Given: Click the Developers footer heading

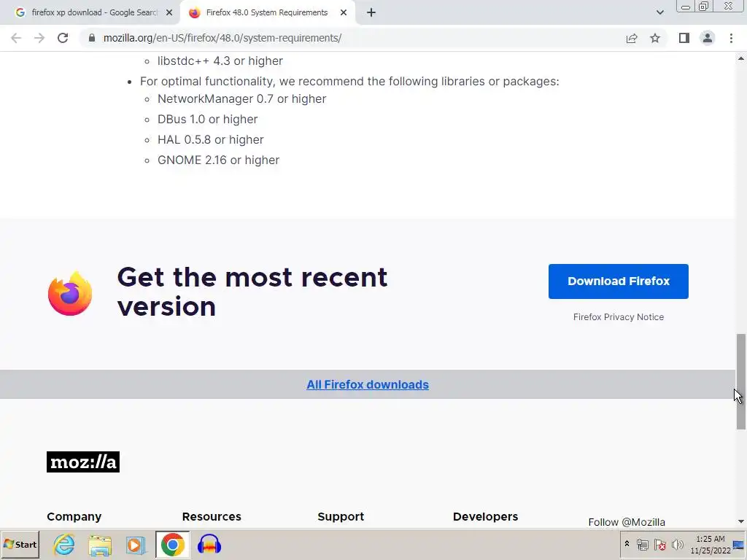Looking at the screenshot, I should (x=485, y=517).
